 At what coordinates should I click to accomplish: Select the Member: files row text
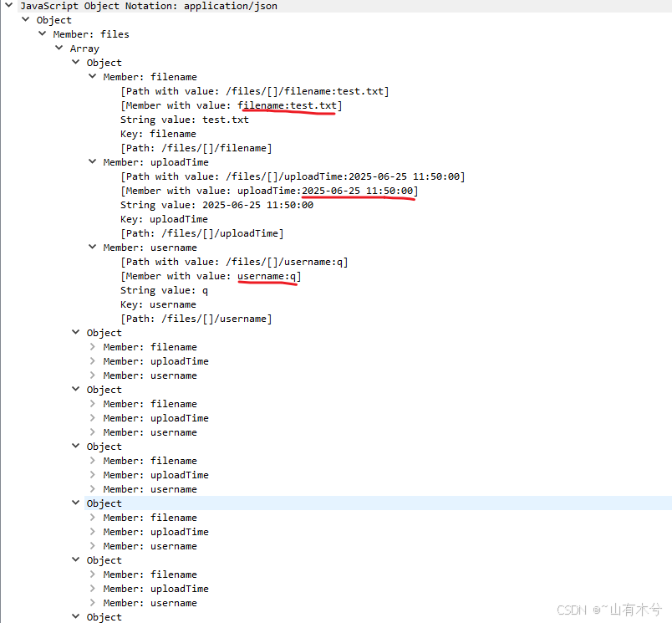91,34
